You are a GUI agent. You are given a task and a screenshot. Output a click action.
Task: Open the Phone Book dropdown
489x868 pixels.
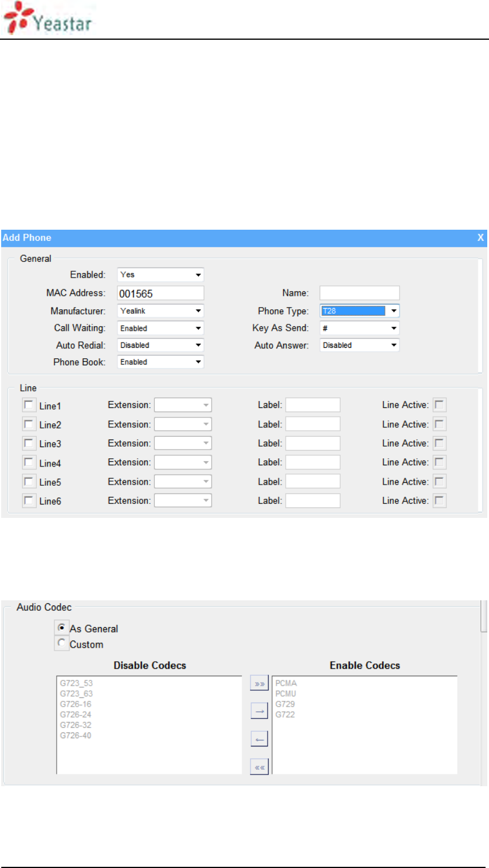(161, 362)
